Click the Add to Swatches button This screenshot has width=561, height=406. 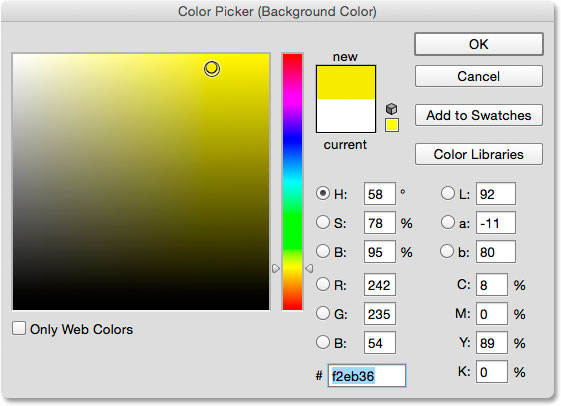pos(479,115)
